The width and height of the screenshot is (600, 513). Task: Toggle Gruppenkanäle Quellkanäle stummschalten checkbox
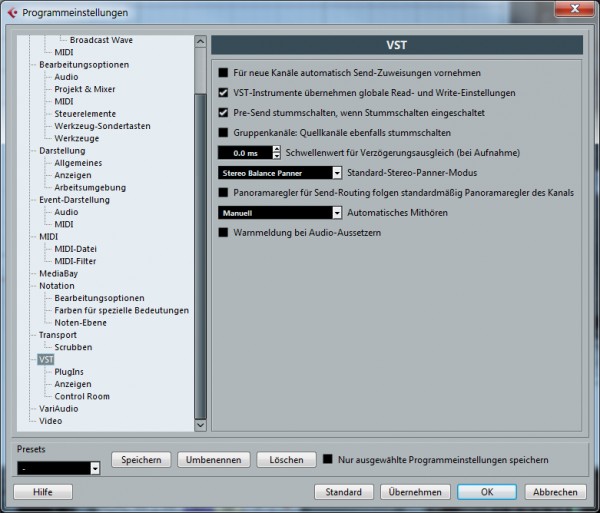(x=224, y=132)
